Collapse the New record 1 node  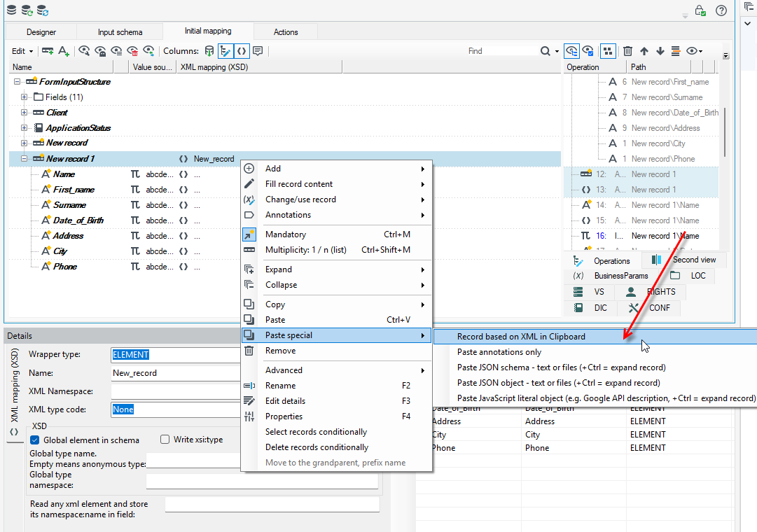[24, 158]
